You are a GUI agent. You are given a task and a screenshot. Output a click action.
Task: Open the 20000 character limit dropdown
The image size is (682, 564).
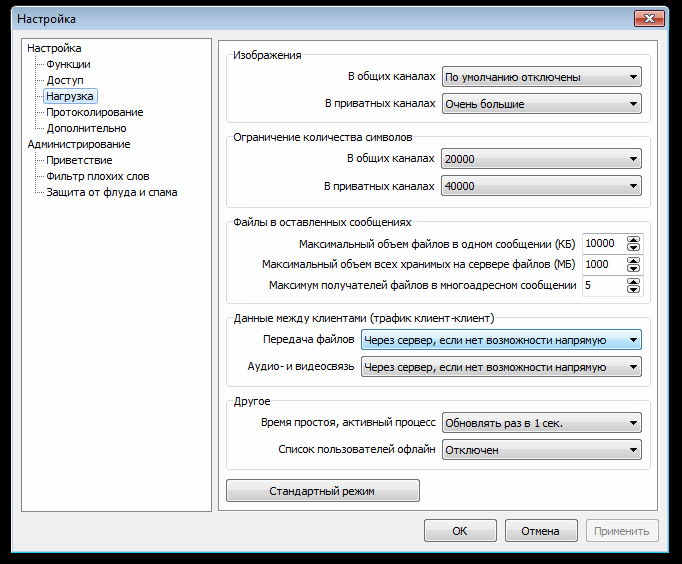[540, 159]
